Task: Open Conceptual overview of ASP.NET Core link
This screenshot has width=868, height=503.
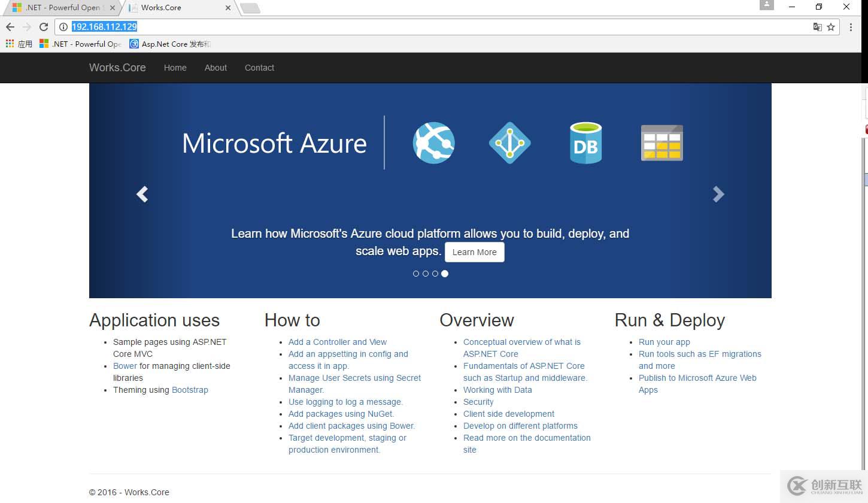Action: (522, 348)
